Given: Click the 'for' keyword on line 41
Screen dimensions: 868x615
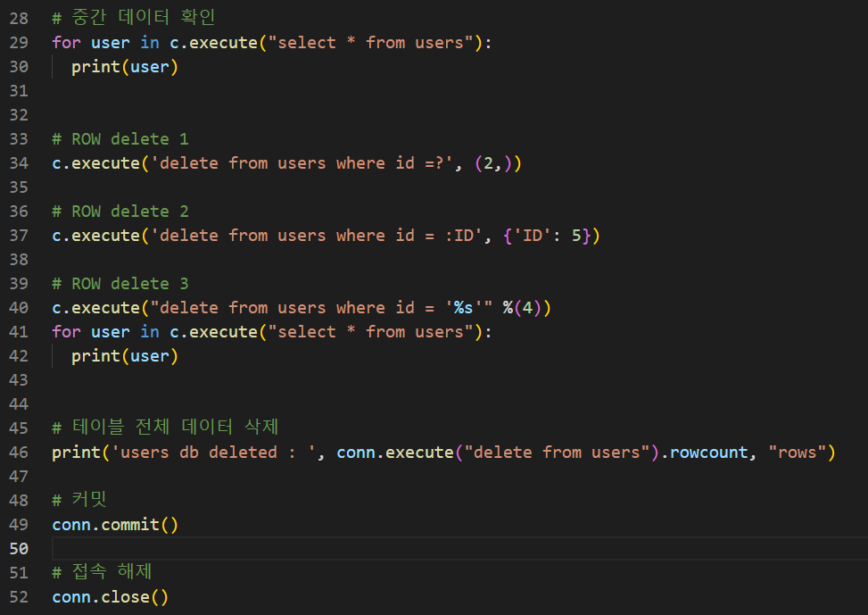Looking at the screenshot, I should (x=66, y=332).
